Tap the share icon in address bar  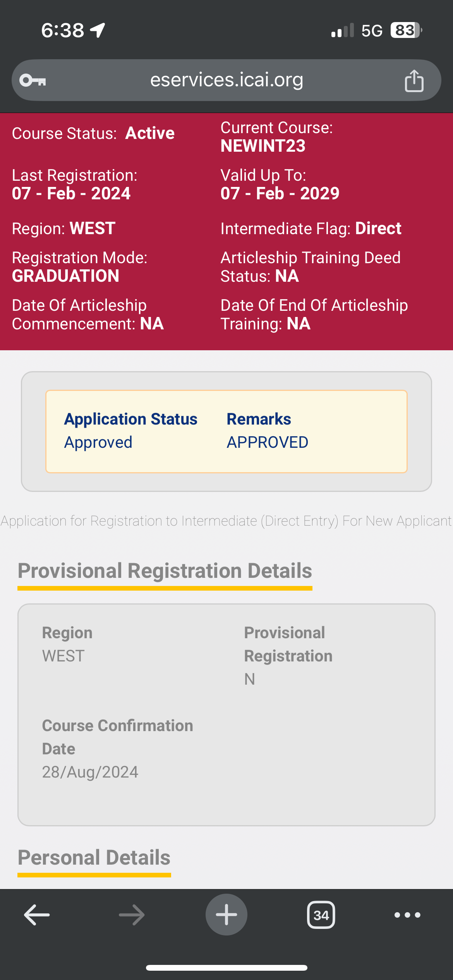[414, 81]
